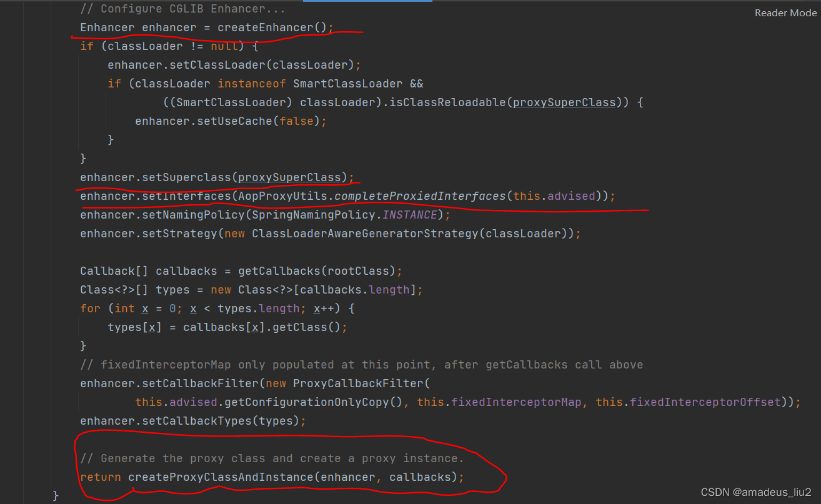Click this.advised in setInterfaces line

click(554, 196)
